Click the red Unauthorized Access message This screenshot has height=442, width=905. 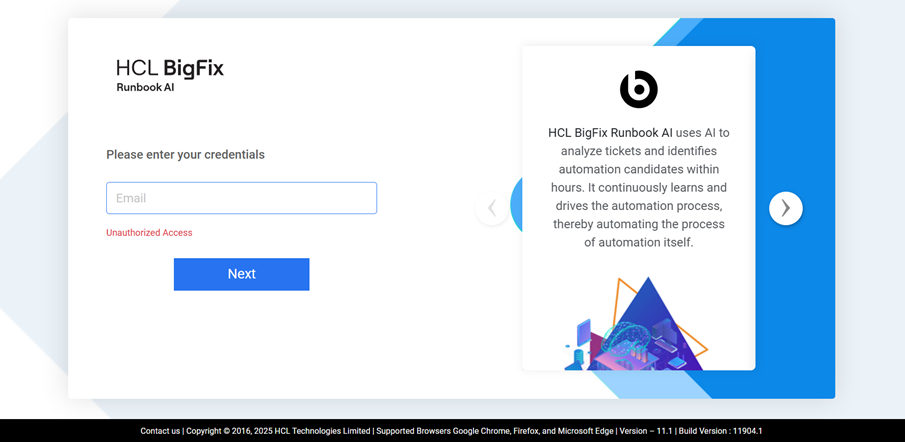149,233
